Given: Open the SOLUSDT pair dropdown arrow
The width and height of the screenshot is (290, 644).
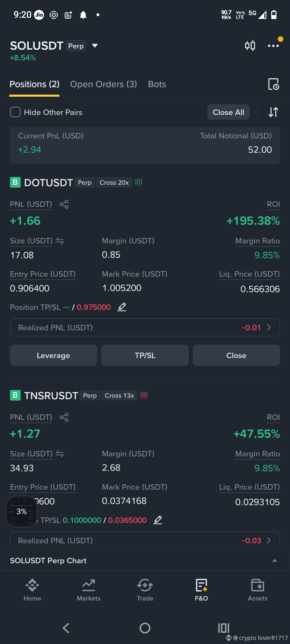Looking at the screenshot, I should (x=95, y=46).
